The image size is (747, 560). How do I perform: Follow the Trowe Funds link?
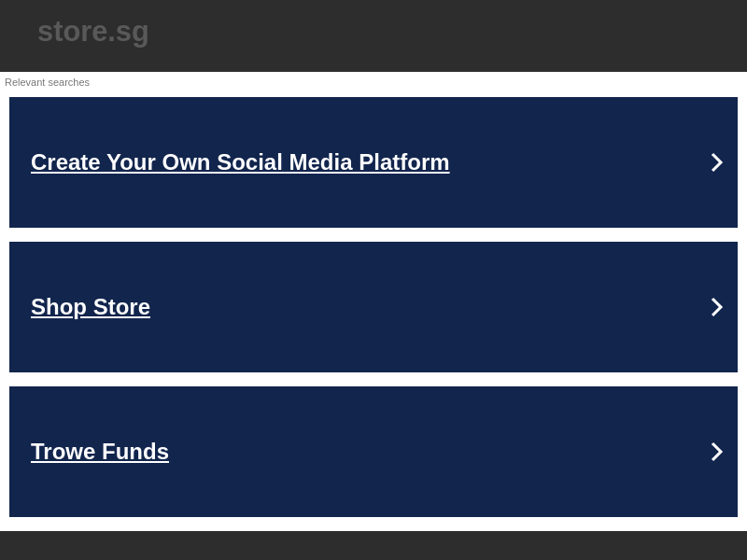coord(100,452)
